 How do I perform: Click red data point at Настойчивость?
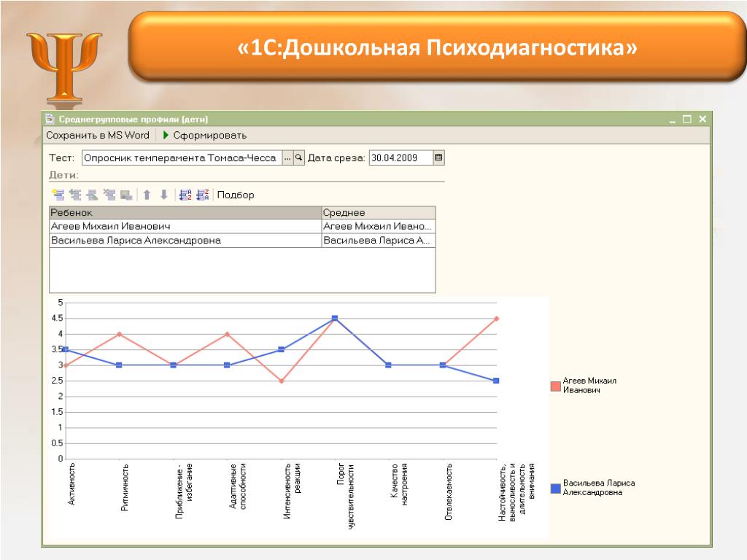pyautogui.click(x=496, y=319)
